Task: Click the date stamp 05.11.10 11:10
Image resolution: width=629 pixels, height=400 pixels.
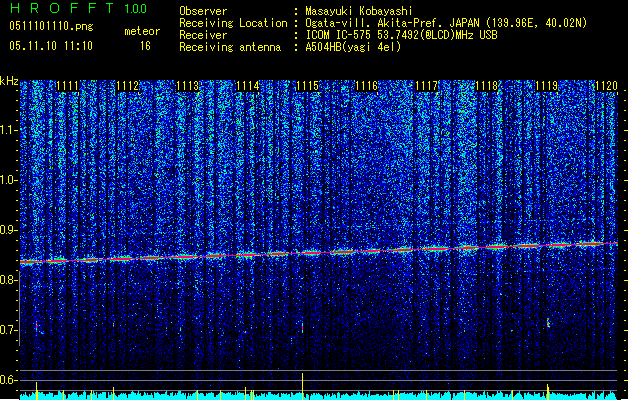Action: click(51, 46)
